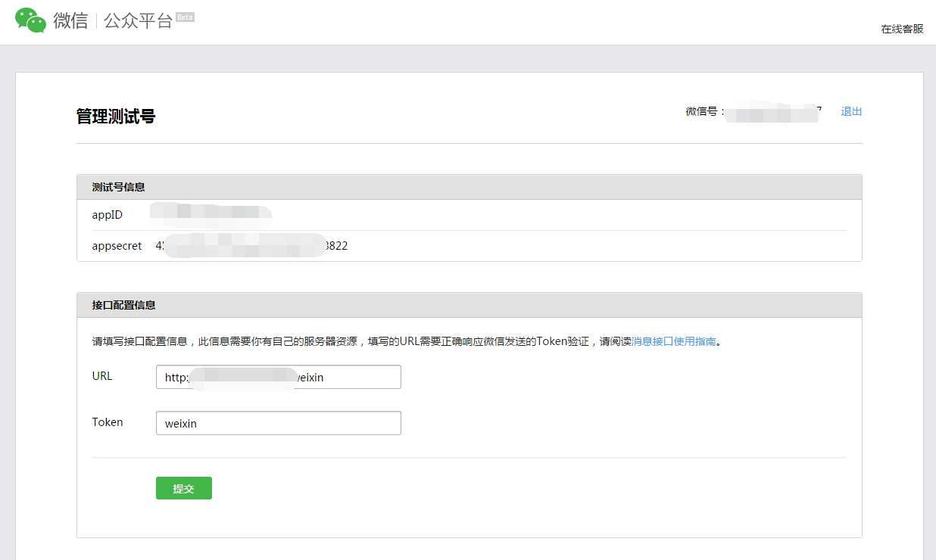
Task: Focus the URL input field
Action: point(278,377)
